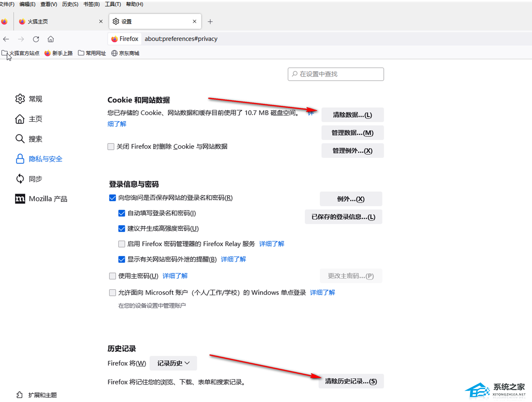Image resolution: width=532 pixels, height=402 pixels.
Task: Click the back navigation arrow
Action: 6,39
